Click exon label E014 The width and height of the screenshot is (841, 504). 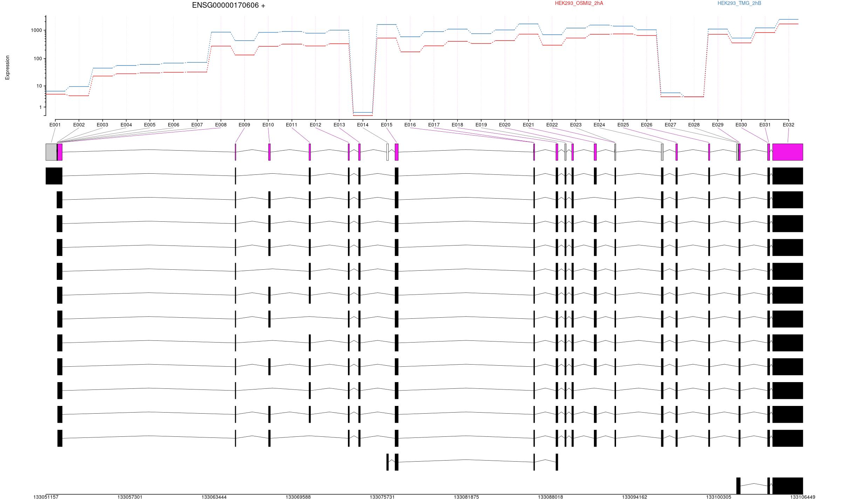(x=363, y=125)
